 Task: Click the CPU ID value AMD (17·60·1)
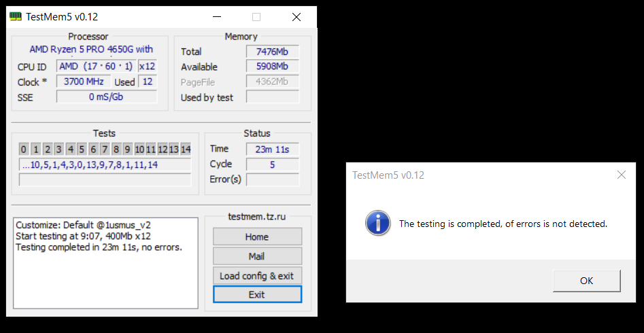tap(96, 66)
